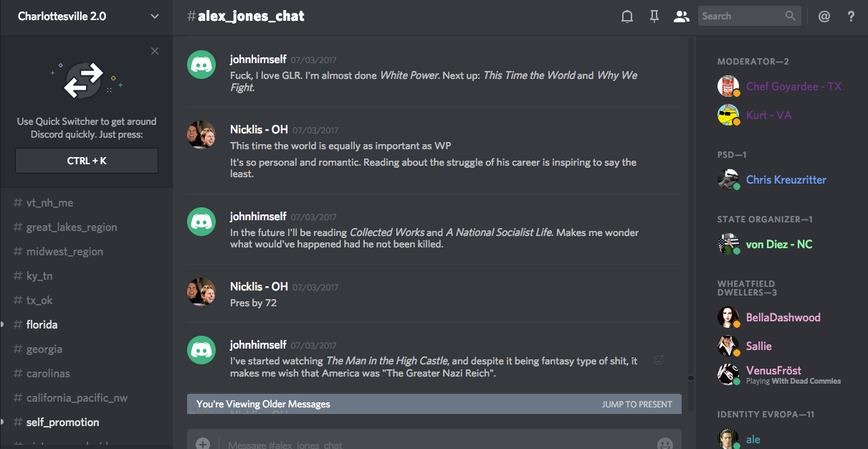Click the search magnifier icon

(790, 16)
